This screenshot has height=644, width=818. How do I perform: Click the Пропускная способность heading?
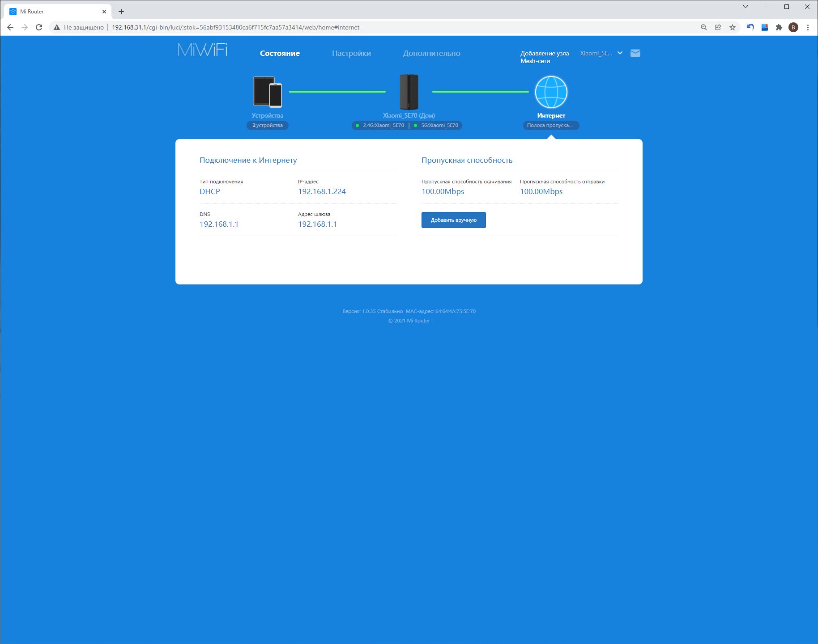[467, 160]
